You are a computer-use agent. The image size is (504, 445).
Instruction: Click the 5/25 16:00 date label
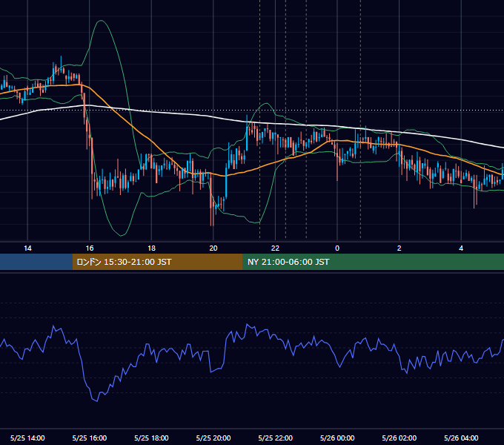pyautogui.click(x=90, y=438)
